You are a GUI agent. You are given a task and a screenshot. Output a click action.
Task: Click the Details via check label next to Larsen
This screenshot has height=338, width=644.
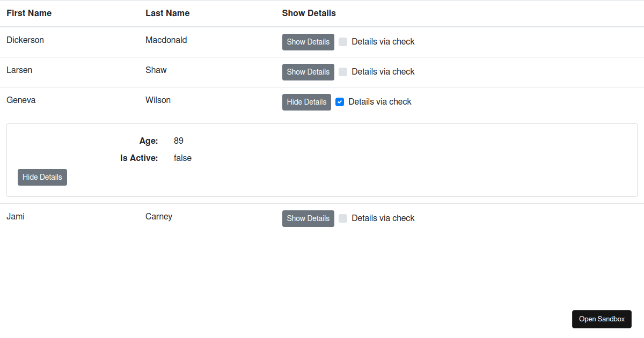click(x=383, y=71)
